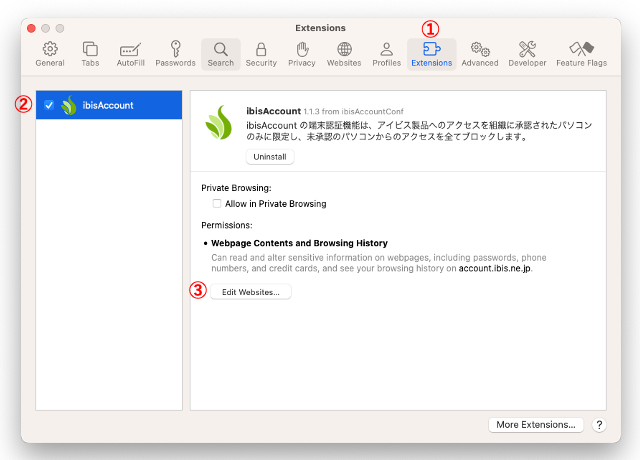The width and height of the screenshot is (640, 460).
Task: Select the Search magnifier icon
Action: (x=221, y=53)
